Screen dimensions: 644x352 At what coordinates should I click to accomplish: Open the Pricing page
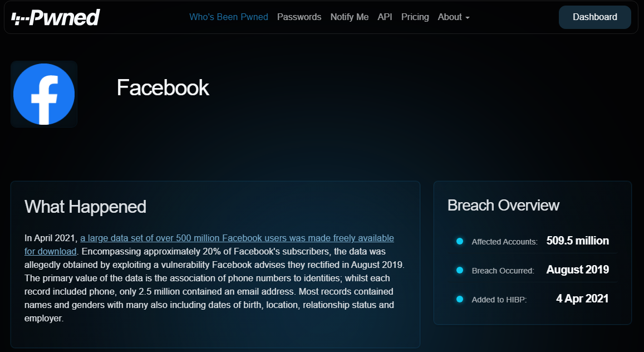pos(415,17)
